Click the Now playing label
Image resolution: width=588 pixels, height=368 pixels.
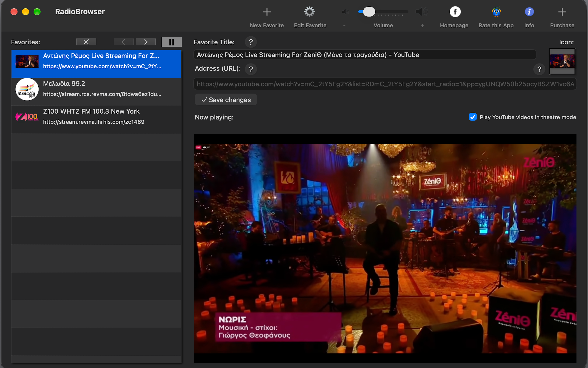(x=214, y=117)
